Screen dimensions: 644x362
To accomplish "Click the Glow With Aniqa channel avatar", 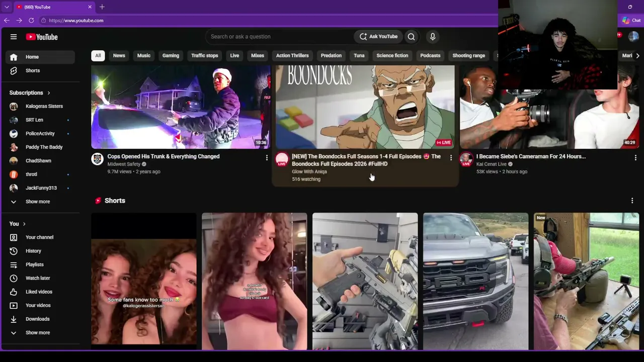I will pyautogui.click(x=282, y=159).
